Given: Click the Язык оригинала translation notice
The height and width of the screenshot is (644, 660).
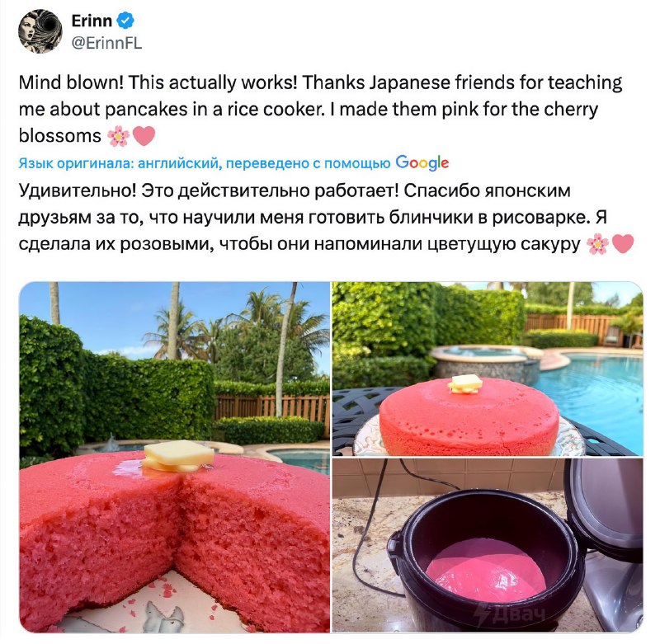Looking at the screenshot, I should tap(204, 163).
